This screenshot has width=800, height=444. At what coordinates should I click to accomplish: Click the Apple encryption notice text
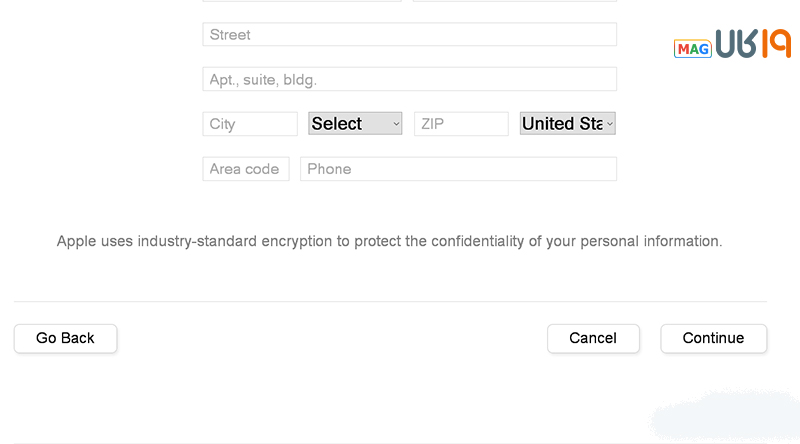[389, 241]
